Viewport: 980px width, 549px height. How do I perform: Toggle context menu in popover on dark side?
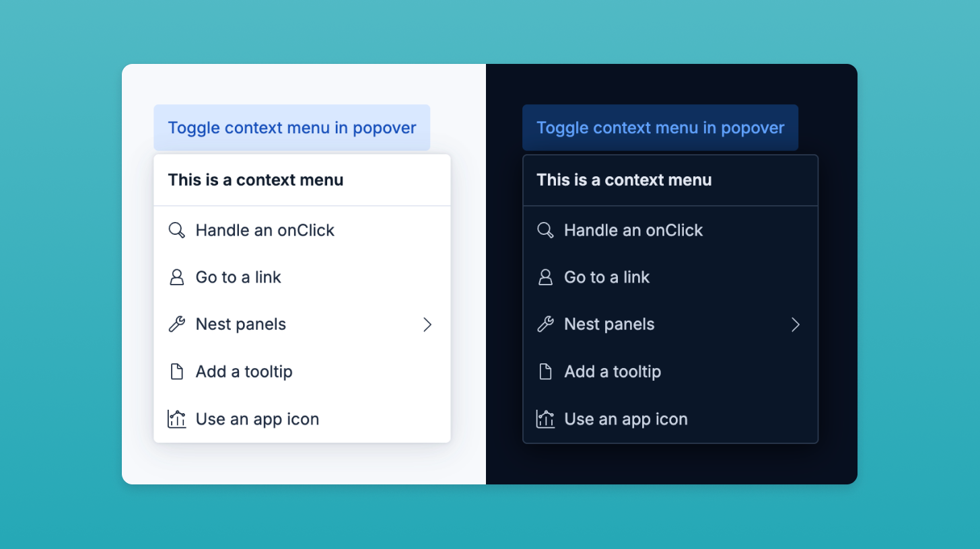pyautogui.click(x=660, y=127)
